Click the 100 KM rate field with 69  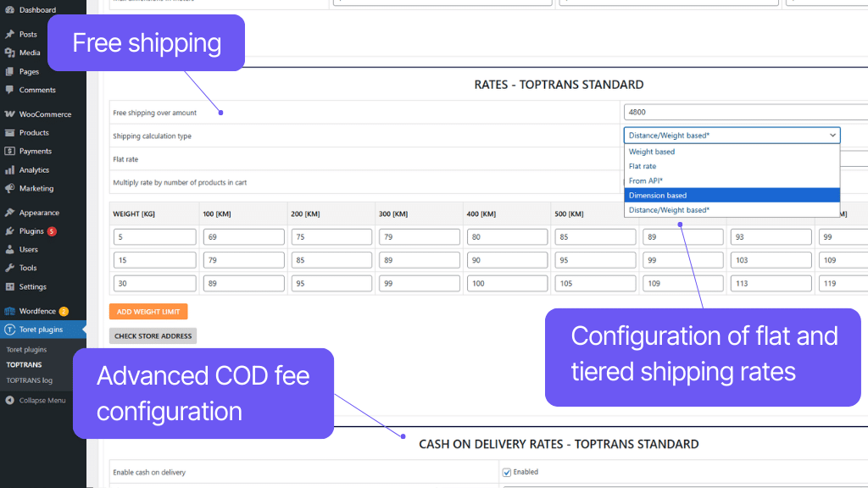tap(243, 237)
